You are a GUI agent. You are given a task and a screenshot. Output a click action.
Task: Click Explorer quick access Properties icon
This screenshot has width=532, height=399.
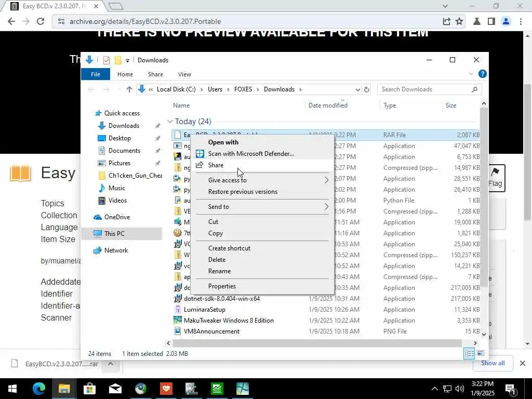tap(106, 60)
